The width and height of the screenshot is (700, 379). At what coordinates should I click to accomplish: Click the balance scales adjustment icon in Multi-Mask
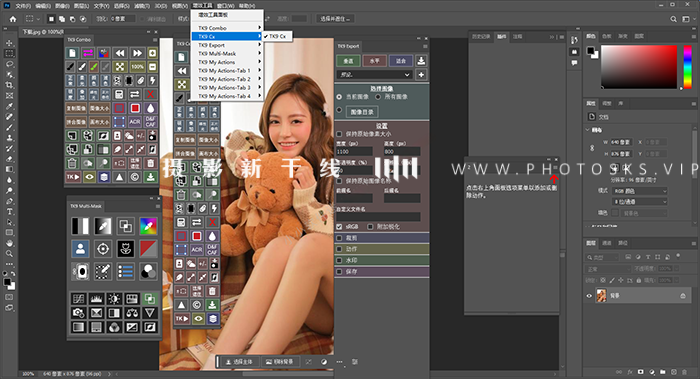pyautogui.click(x=132, y=313)
